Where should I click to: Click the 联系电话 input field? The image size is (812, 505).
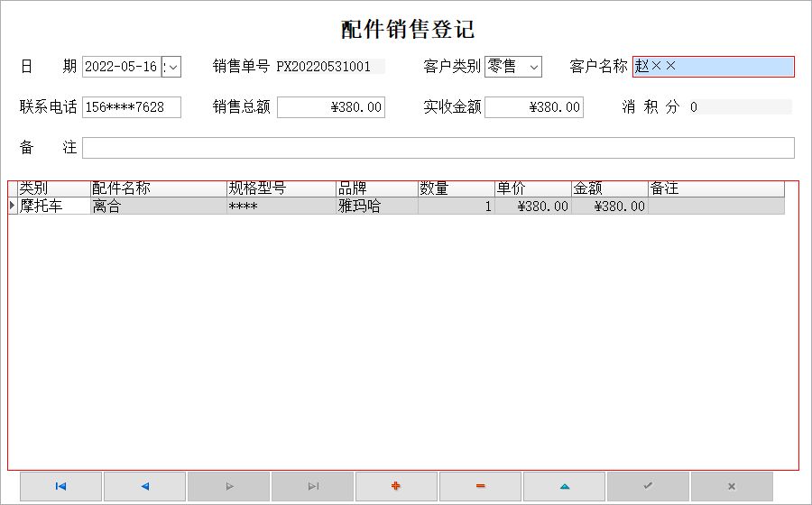click(132, 107)
